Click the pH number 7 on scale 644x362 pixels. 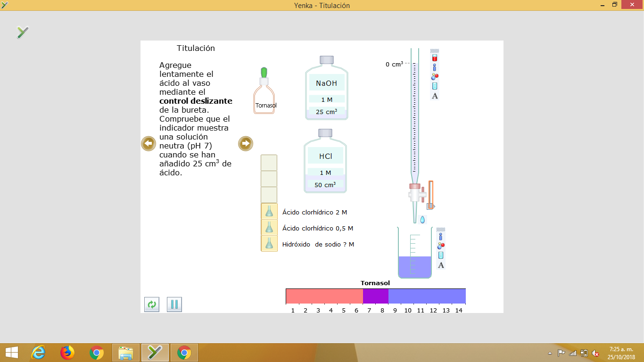click(369, 311)
